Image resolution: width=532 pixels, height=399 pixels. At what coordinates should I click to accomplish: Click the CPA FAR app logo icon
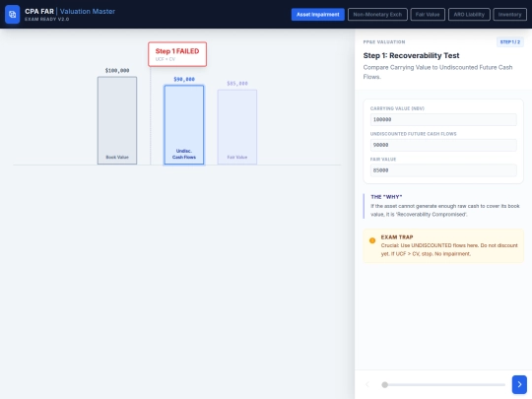[12, 14]
